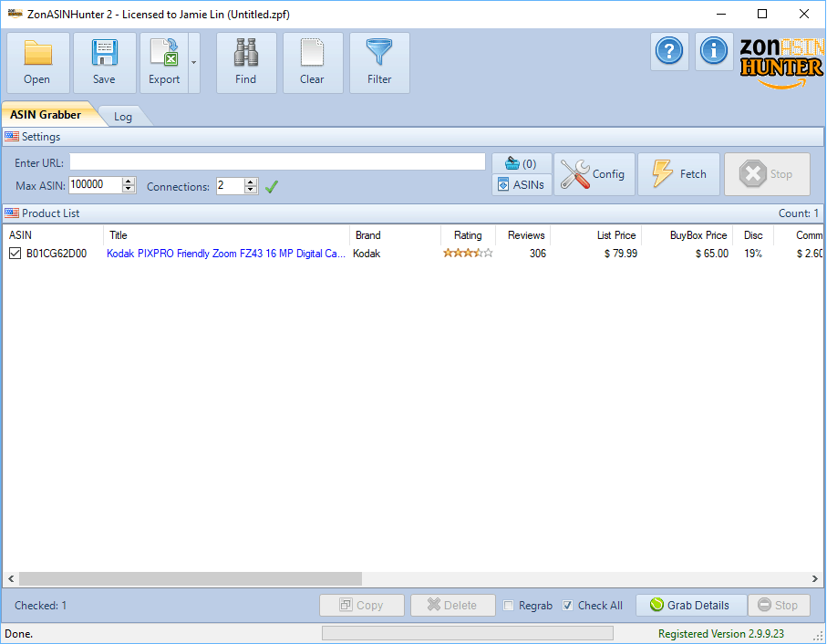The width and height of the screenshot is (827, 644).
Task: Sort by Title column header
Action: tap(226, 235)
